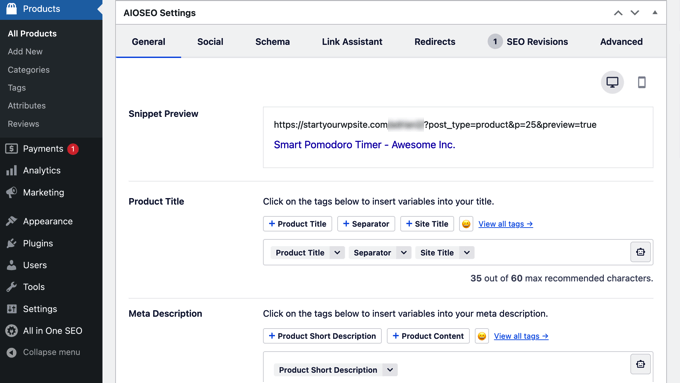Open the emoji picker for Product Title
The image size is (680, 383).
click(x=466, y=224)
